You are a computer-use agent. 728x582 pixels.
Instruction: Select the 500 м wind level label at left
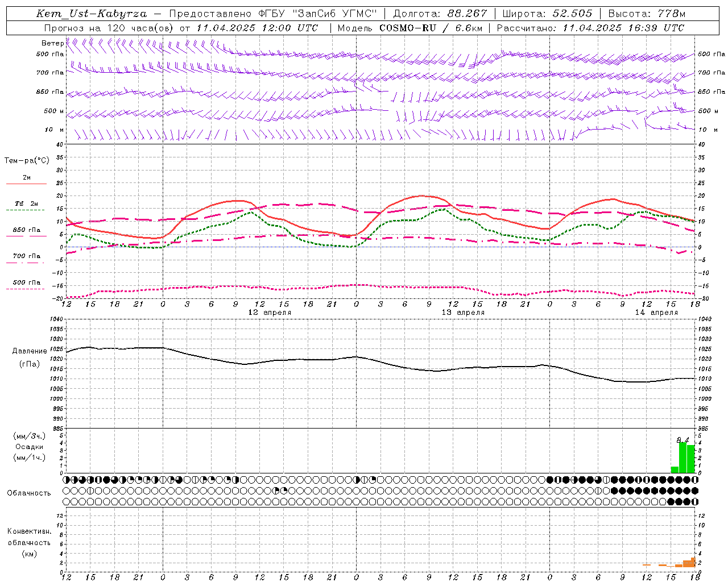[54, 111]
